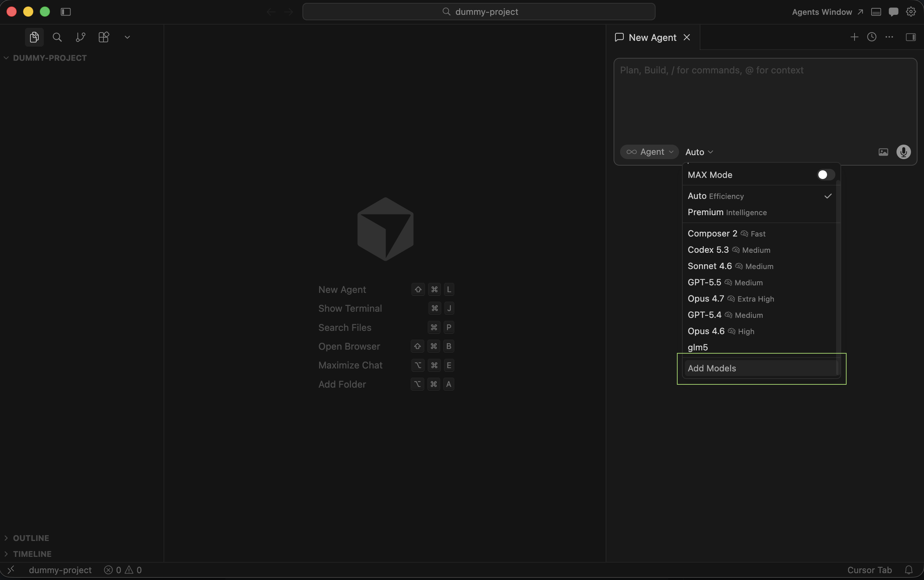Image resolution: width=924 pixels, height=580 pixels.
Task: Open the more actions ellipsis in chat pane
Action: point(889,37)
